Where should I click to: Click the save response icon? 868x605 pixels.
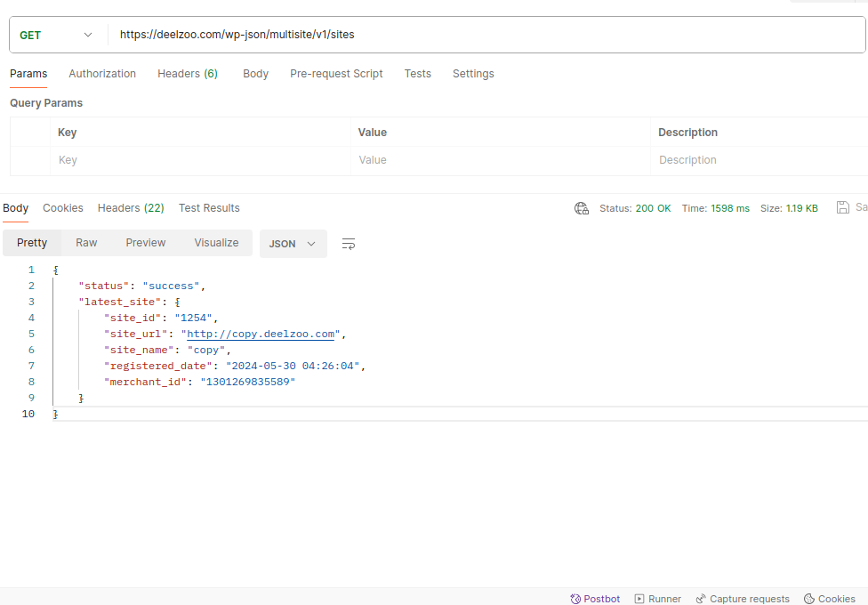843,207
